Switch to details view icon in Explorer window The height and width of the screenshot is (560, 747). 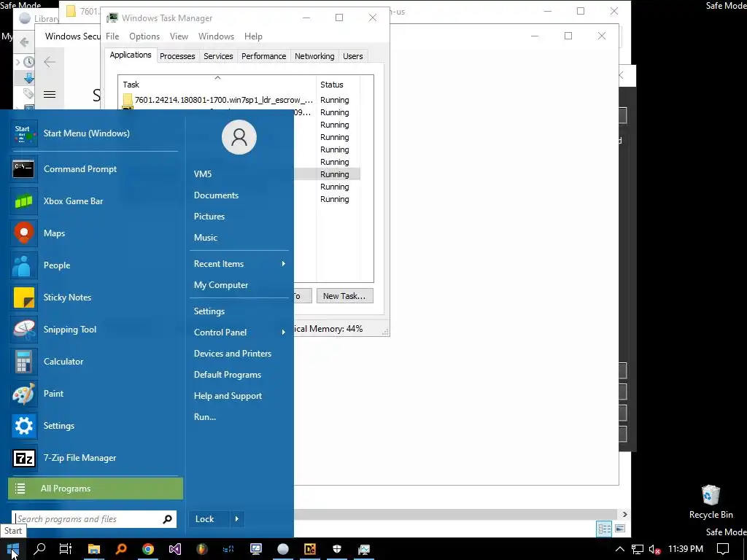click(x=604, y=529)
